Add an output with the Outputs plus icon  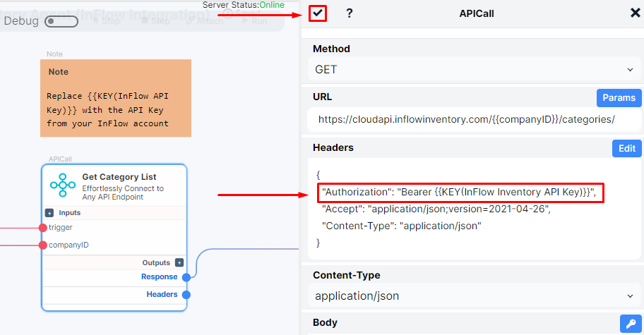[179, 262]
